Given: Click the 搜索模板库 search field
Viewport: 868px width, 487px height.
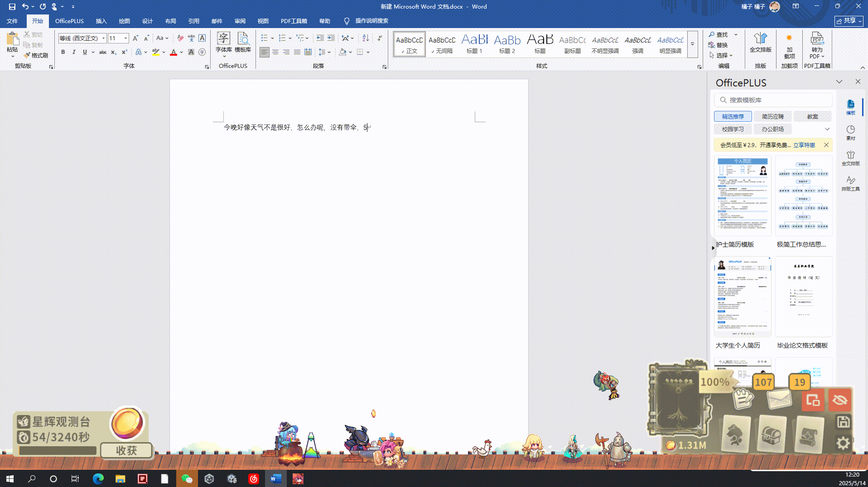Looking at the screenshot, I should coord(775,100).
